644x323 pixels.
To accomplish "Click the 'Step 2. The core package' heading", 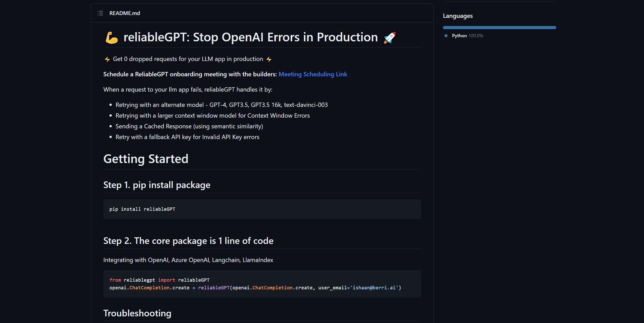I will pos(188,241).
